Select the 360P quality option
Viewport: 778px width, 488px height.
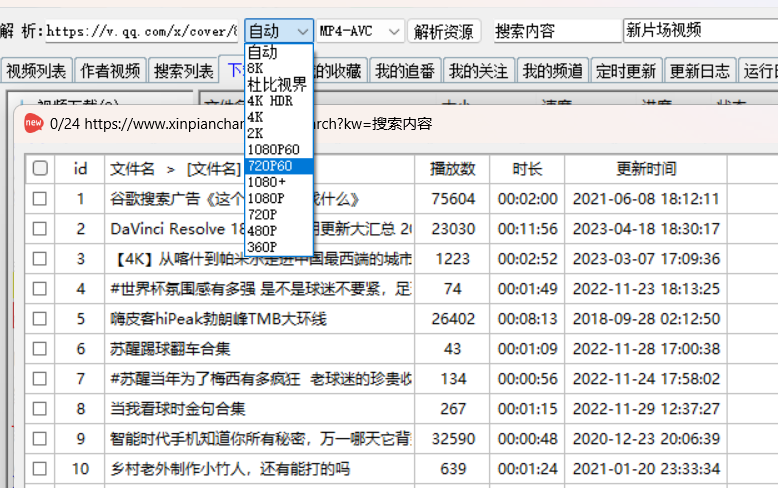pos(262,247)
